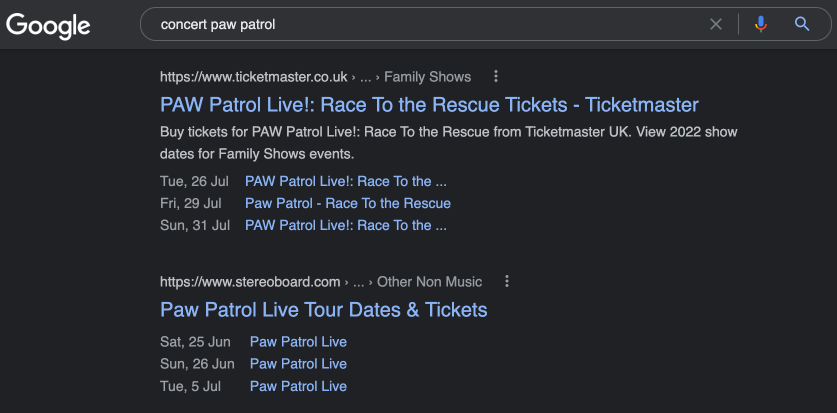Click the Google logo
This screenshot has width=837, height=413.
pos(48,25)
